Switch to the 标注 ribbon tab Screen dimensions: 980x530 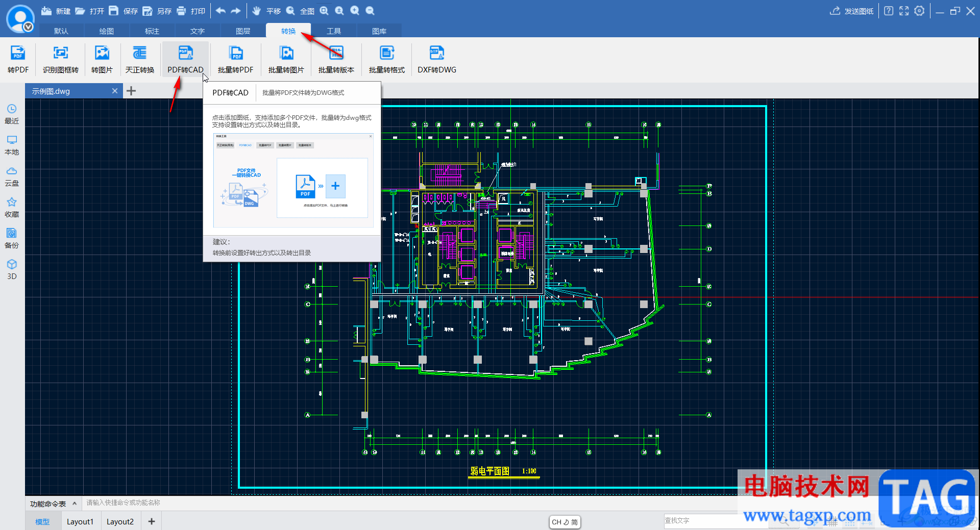[x=152, y=31]
